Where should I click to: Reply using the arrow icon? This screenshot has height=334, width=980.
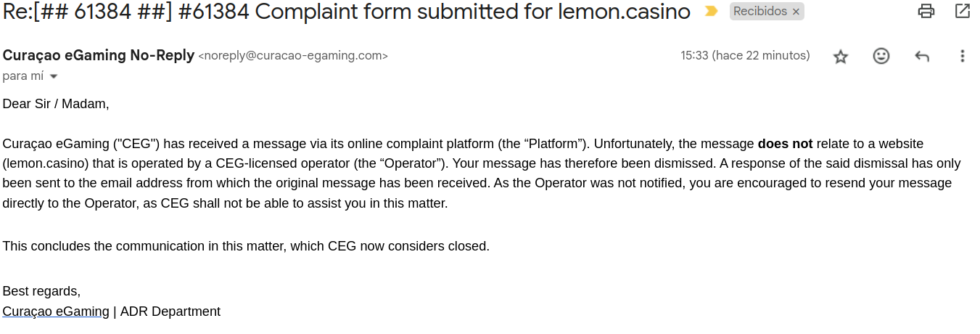pos(922,56)
